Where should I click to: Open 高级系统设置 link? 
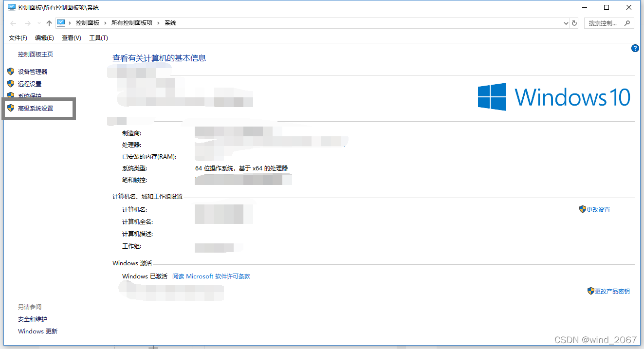(36, 109)
